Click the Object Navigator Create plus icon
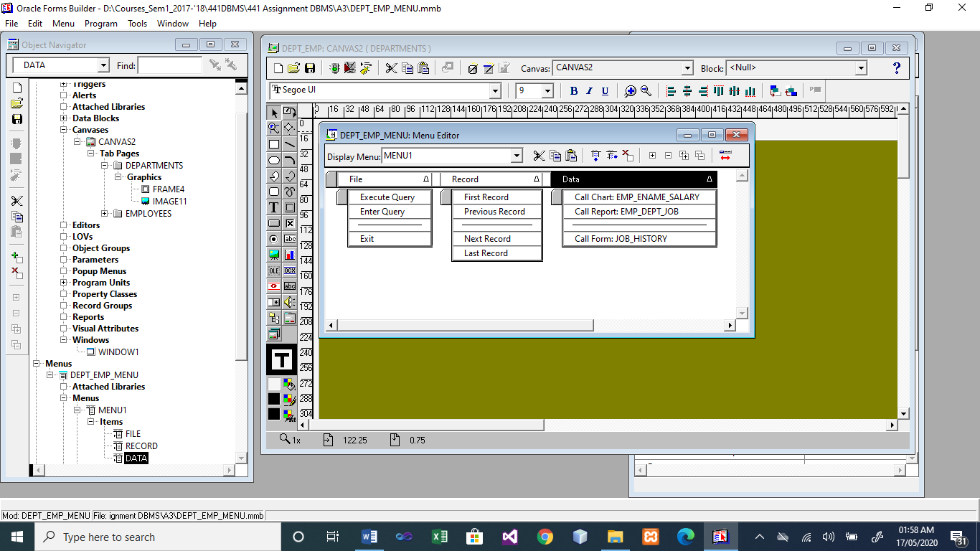 click(17, 257)
